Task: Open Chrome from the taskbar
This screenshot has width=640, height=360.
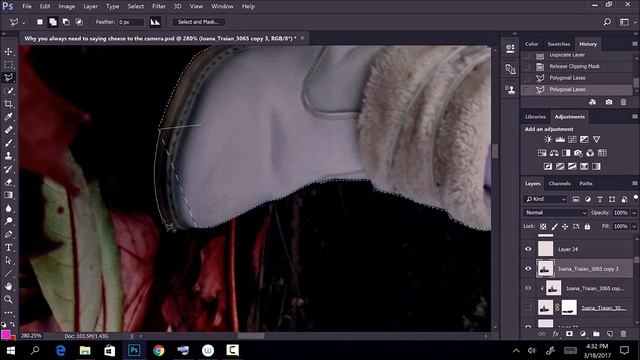Action: [159, 350]
